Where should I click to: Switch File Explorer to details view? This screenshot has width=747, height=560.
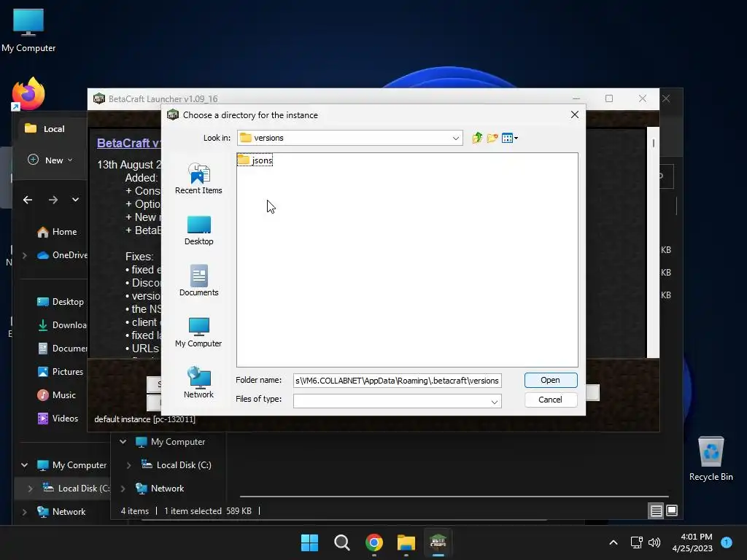tap(656, 511)
